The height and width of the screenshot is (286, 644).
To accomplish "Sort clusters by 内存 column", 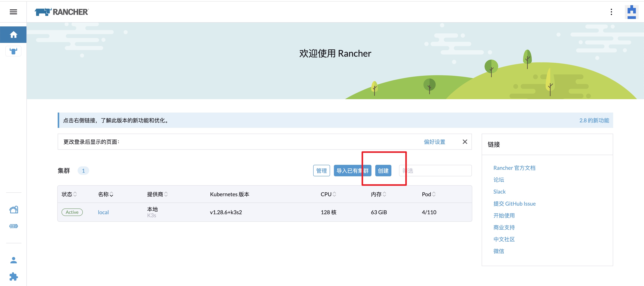I will click(x=379, y=194).
